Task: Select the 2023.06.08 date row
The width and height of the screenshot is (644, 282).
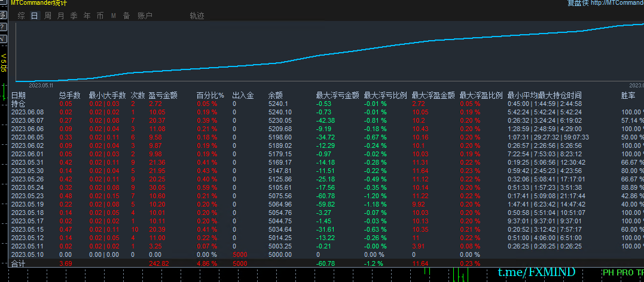Action: pyautogui.click(x=27, y=112)
